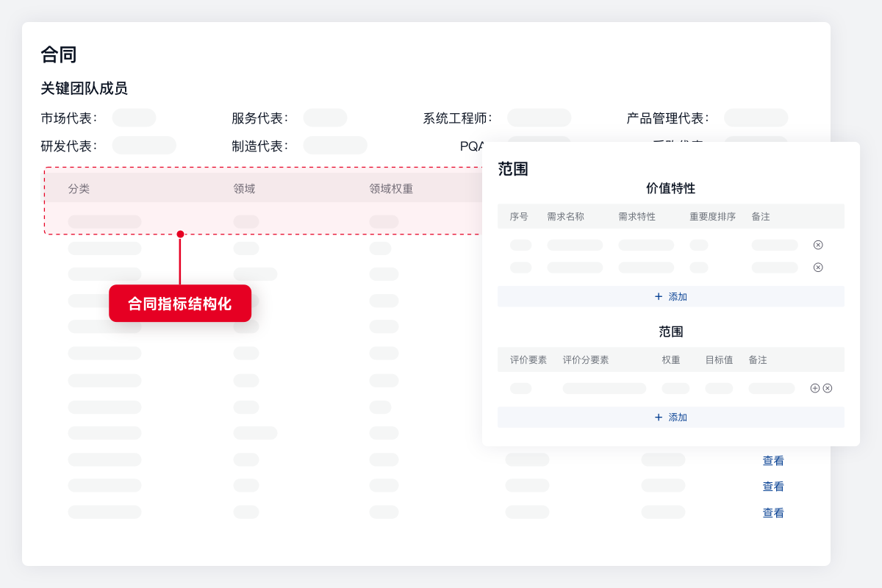
Task: Click 添加 button under 范围 evaluation table
Action: pos(670,417)
